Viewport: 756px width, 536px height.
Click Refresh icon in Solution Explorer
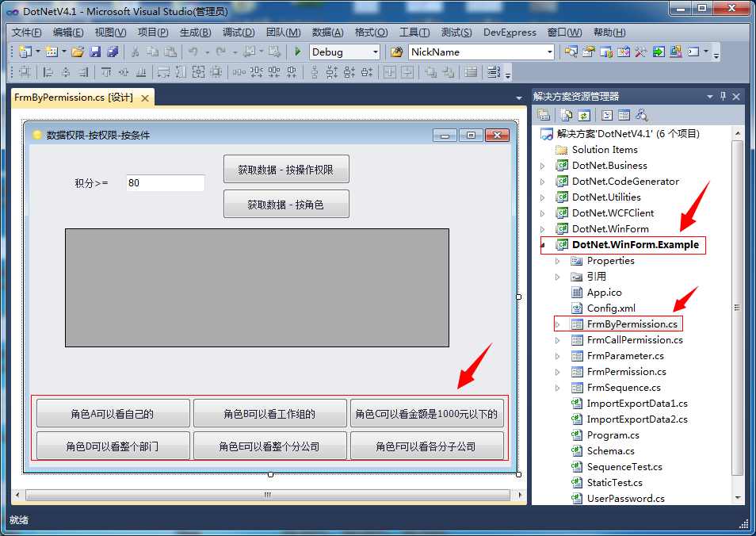584,115
